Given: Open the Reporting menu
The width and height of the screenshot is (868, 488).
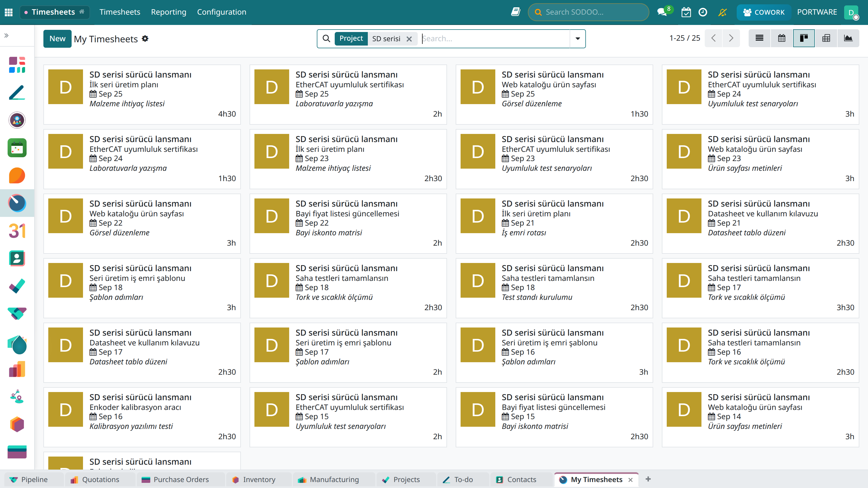Looking at the screenshot, I should 168,12.
